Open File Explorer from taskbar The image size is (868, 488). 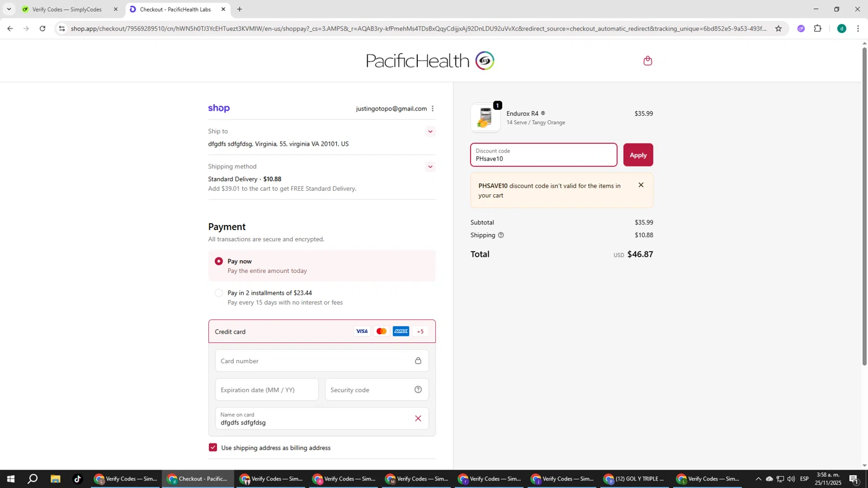[56, 479]
